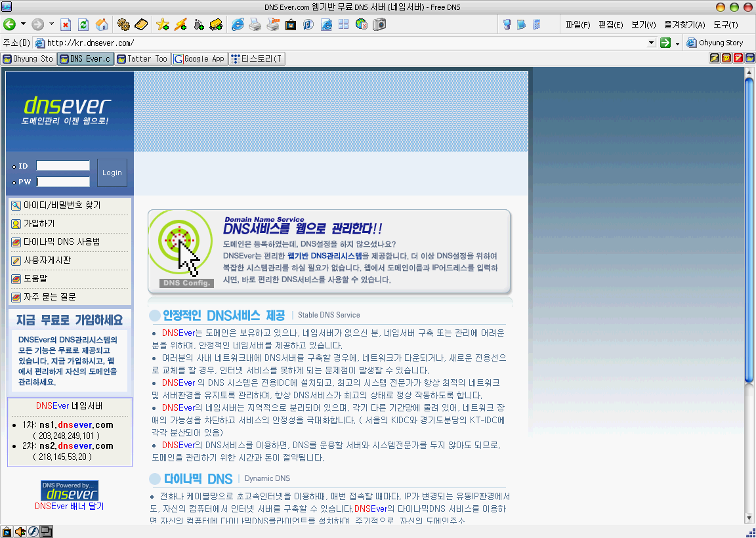Click the blue W tab-bar icon

coord(749,58)
